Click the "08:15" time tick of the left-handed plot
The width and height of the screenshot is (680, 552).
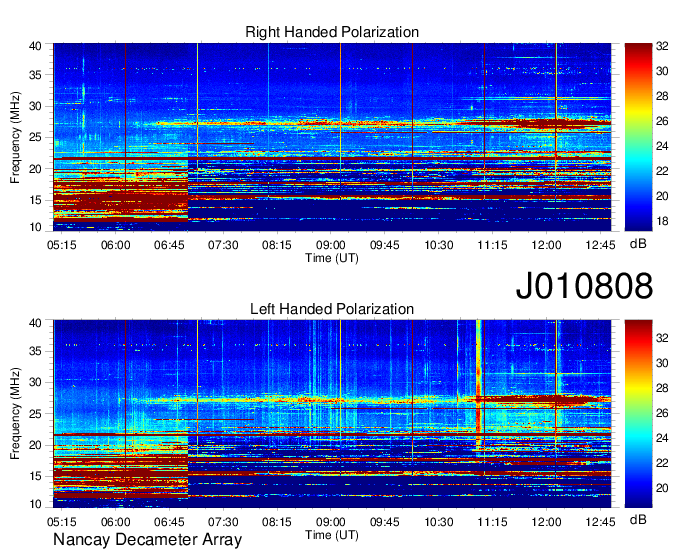click(277, 522)
